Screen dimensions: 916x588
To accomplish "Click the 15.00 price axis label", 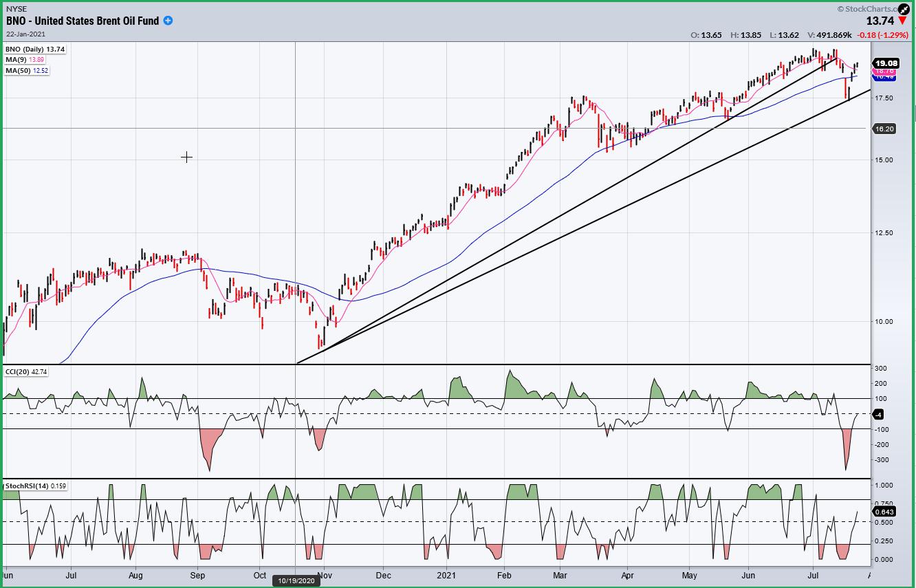I will pos(885,160).
